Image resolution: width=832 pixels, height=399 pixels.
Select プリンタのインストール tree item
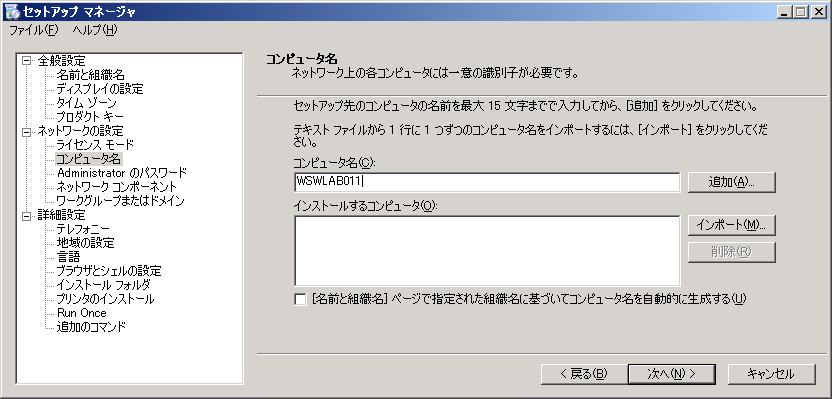pos(106,299)
